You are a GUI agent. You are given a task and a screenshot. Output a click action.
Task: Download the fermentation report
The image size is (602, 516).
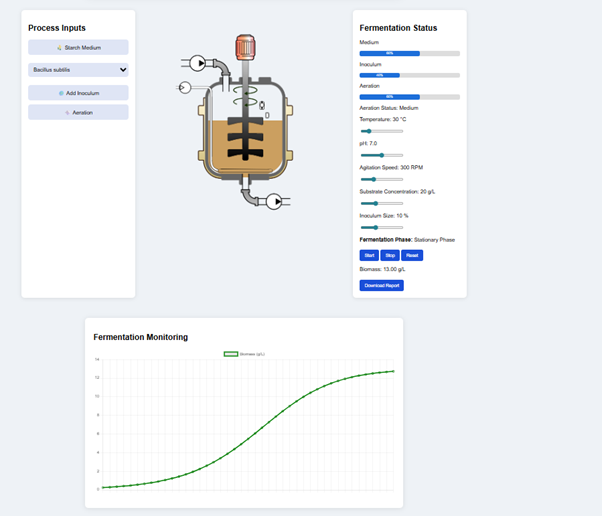click(381, 286)
